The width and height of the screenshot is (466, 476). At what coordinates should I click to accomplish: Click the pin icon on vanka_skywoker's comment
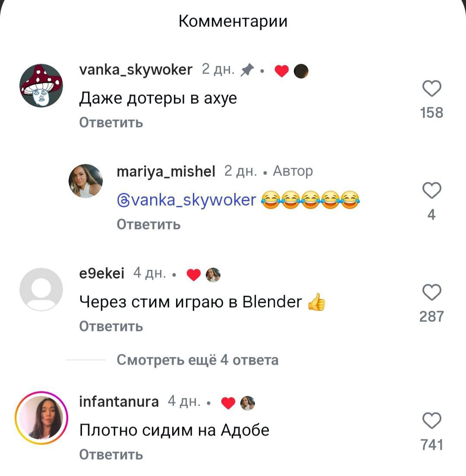point(247,70)
